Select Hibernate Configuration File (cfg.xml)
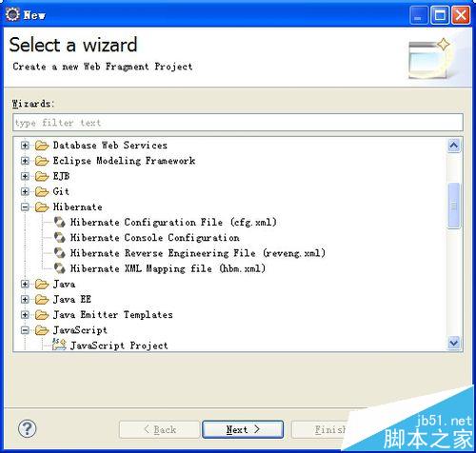The width and height of the screenshot is (476, 453). (173, 222)
